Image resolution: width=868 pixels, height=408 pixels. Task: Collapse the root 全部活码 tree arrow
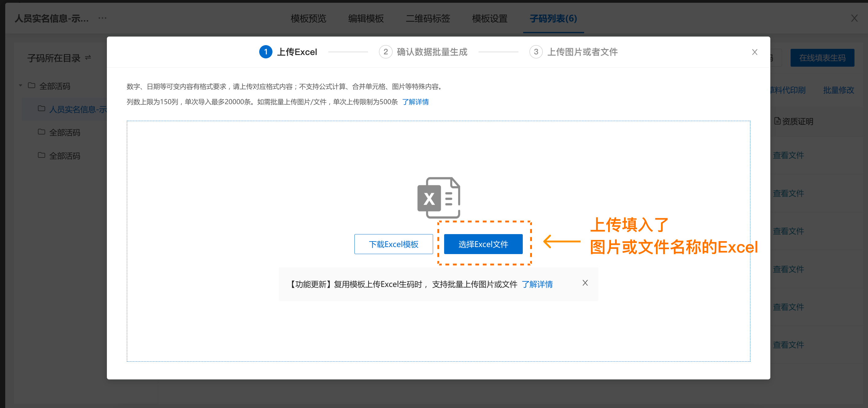[x=21, y=86]
